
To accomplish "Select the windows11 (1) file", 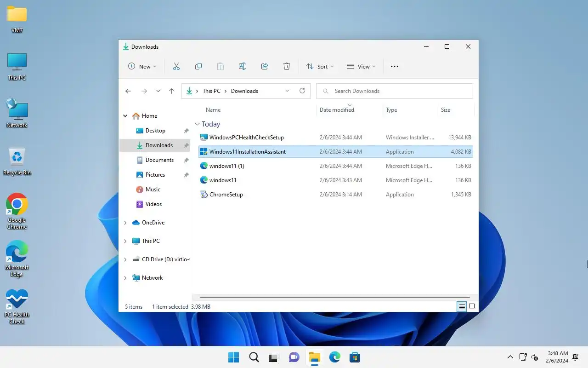I will [x=336, y=166].
